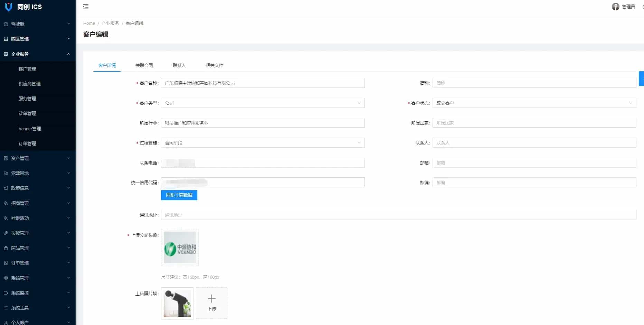Switch to the 关联合同 tab
Viewport: 644px width, 325px height.
(x=144, y=65)
